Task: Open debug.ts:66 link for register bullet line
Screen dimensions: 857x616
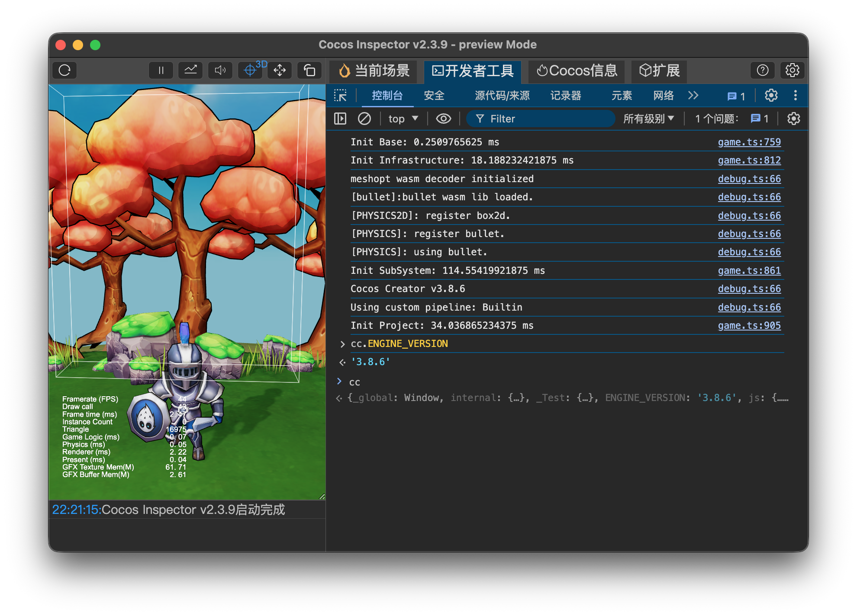Action: click(749, 234)
